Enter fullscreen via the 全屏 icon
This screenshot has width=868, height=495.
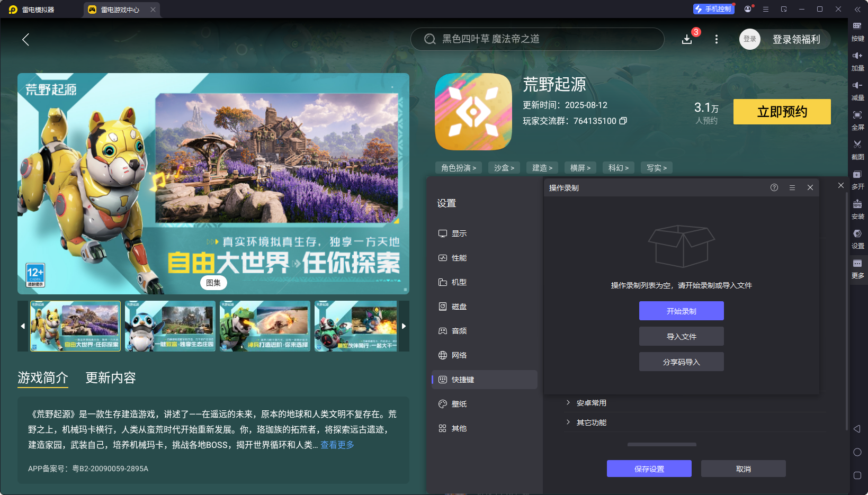(x=858, y=120)
